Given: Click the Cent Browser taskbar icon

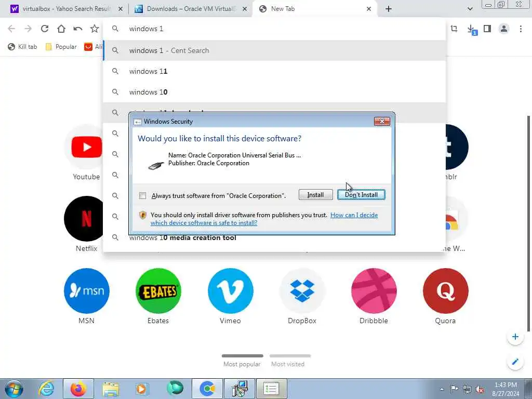Looking at the screenshot, I should [x=207, y=389].
